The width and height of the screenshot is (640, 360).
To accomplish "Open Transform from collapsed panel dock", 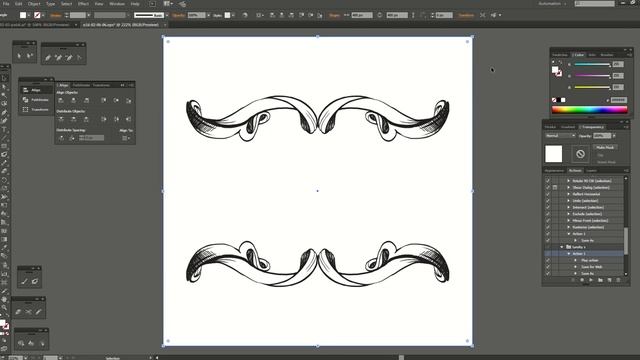I will click(36, 109).
